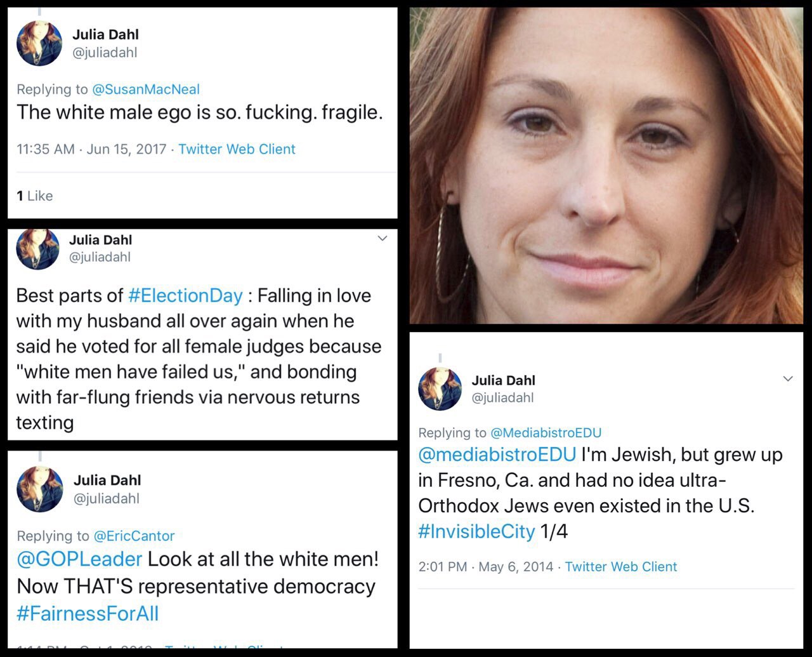
Task: Click 'Twitter Web Client' on the May 6, 2014 tweet
Action: [621, 567]
